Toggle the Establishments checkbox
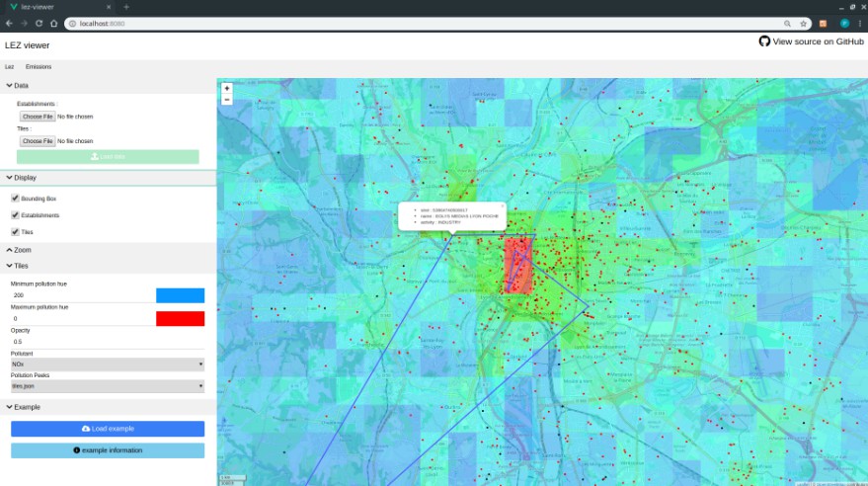Image resolution: width=868 pixels, height=486 pixels. click(15, 215)
